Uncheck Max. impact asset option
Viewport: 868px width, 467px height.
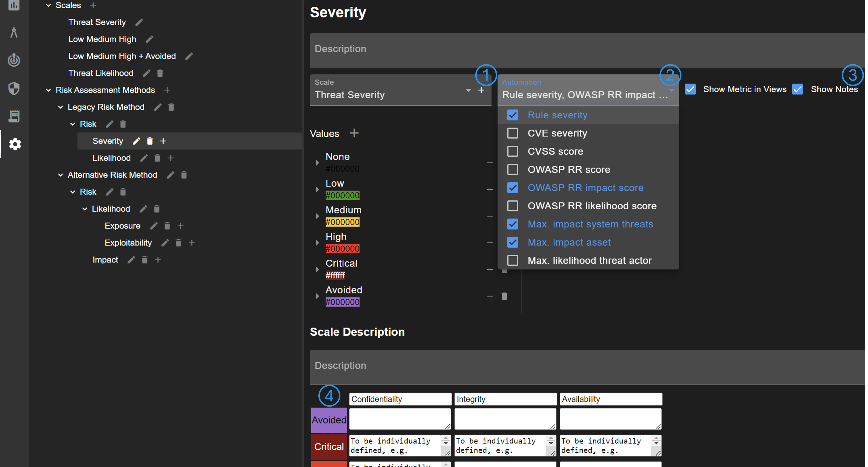click(x=513, y=242)
